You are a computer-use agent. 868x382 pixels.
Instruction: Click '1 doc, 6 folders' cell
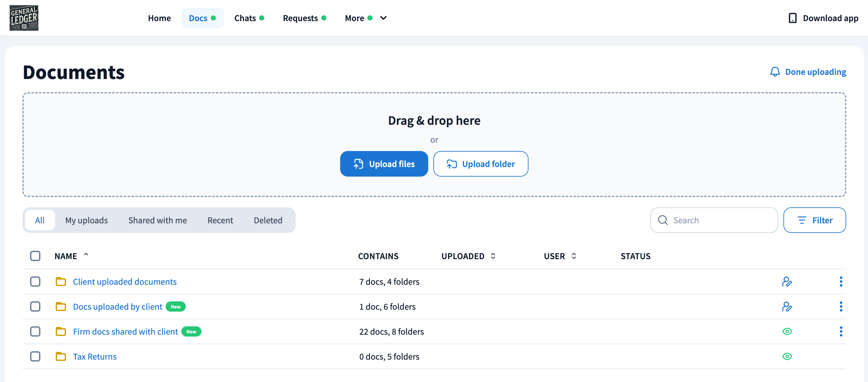(387, 306)
